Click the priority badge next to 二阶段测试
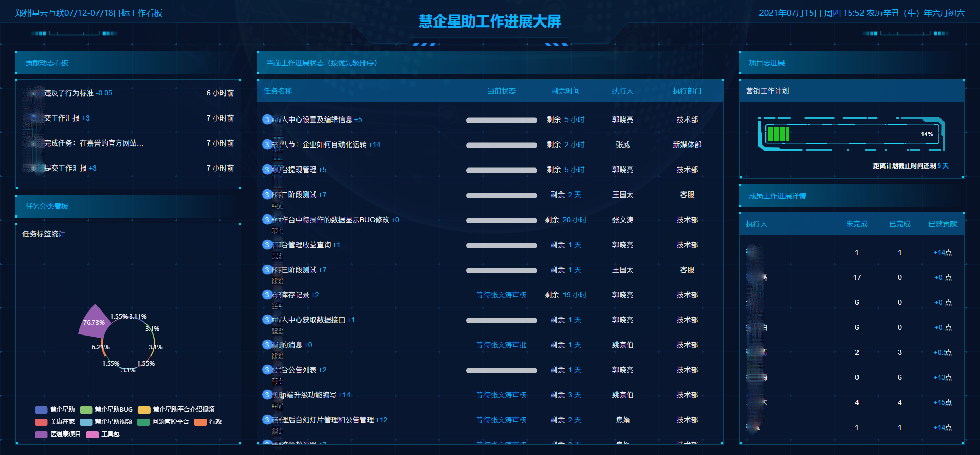The image size is (980, 455). [x=267, y=195]
